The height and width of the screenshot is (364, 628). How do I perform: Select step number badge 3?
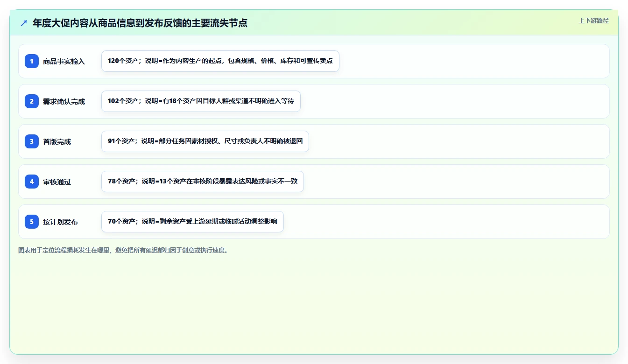coord(32,141)
